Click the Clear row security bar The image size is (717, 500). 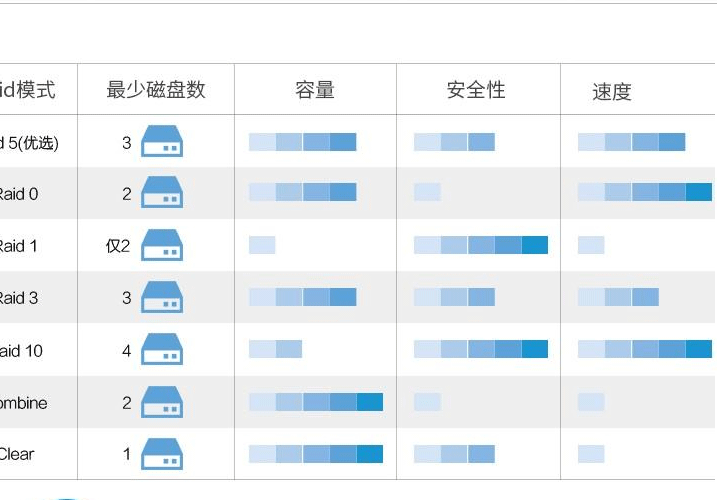(454, 454)
